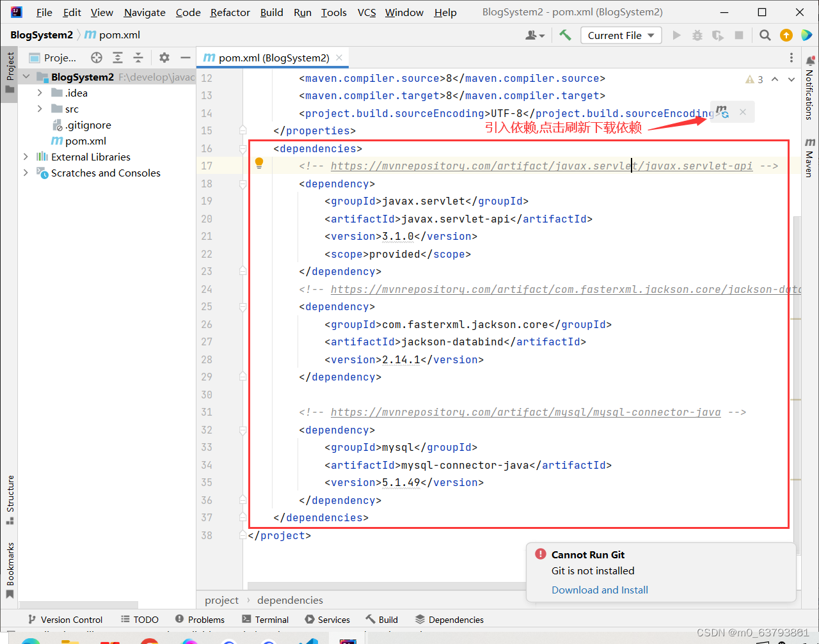Expand the .idea folder
Screen dimensions: 819x644
click(40, 93)
